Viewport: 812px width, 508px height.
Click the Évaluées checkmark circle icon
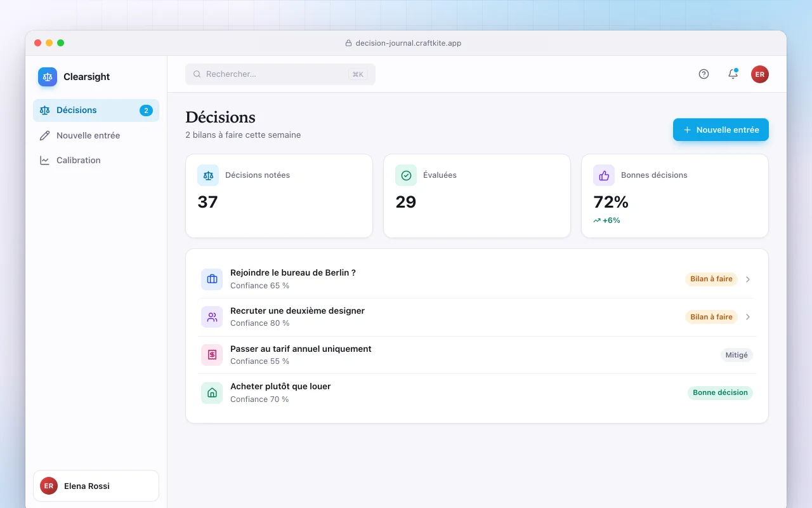click(x=406, y=175)
